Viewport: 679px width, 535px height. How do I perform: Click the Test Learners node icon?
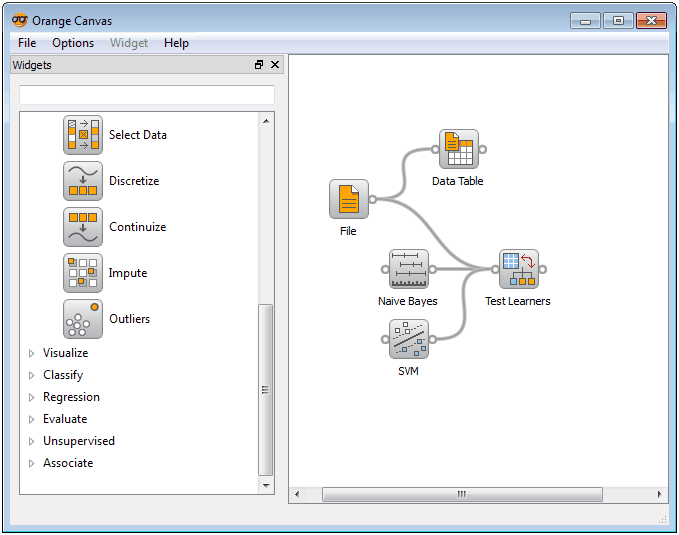click(x=518, y=269)
